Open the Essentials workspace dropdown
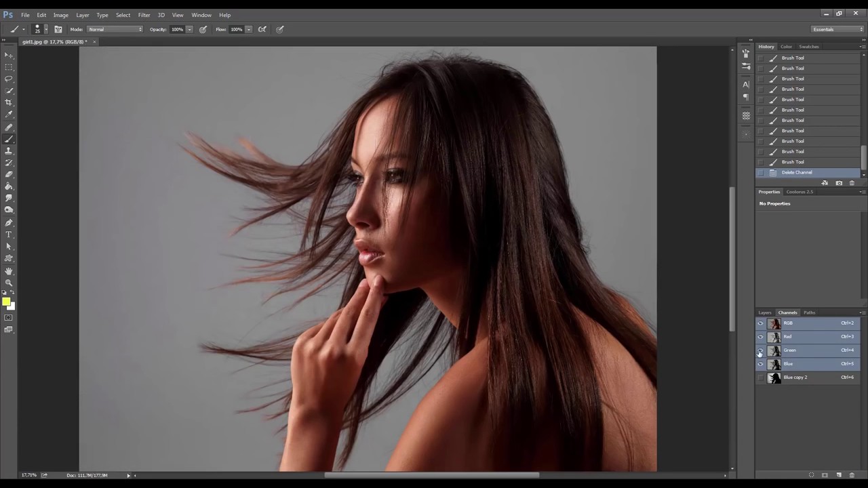This screenshot has height=488, width=868. 838,29
